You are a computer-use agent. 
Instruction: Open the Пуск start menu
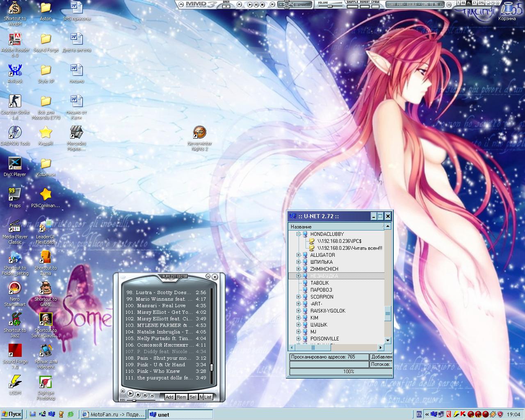[x=11, y=414]
